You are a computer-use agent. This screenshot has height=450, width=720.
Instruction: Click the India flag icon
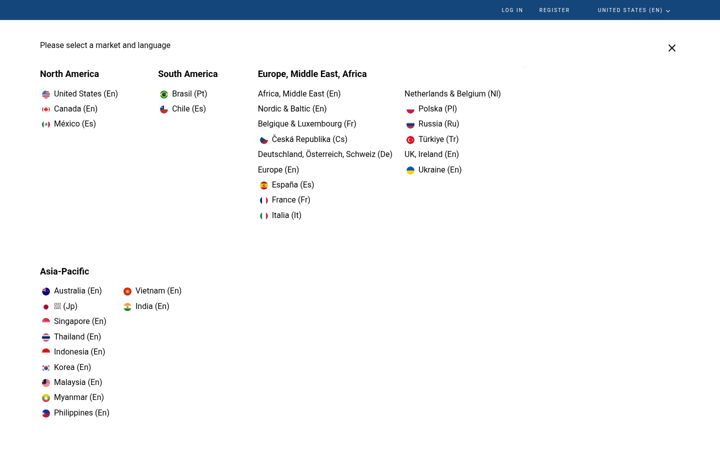tap(128, 307)
